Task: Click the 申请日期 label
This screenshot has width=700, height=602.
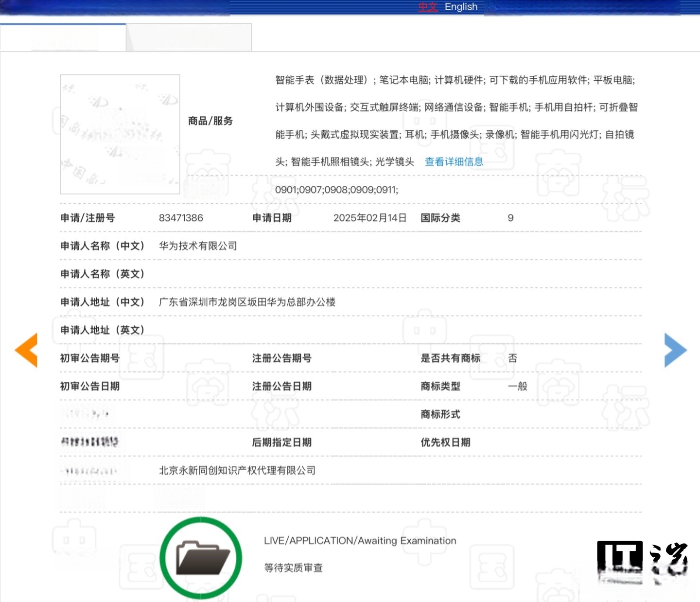Action: tap(272, 218)
